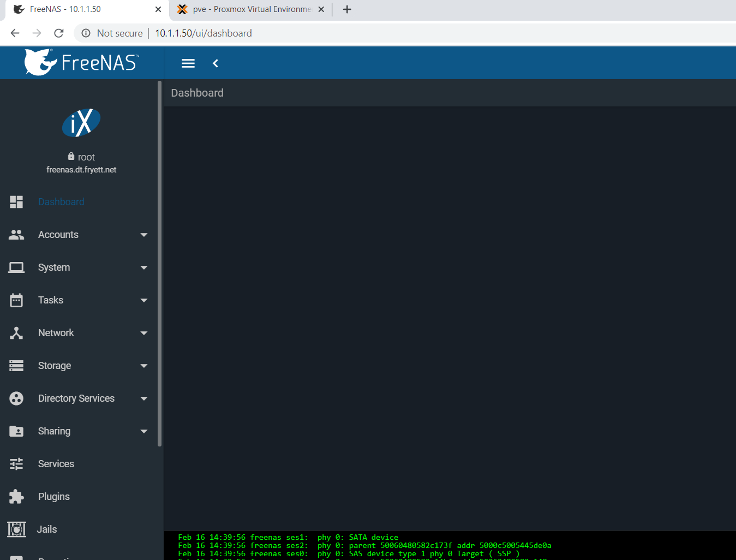Go back using browser back arrow
Viewport: 736px width, 560px height.
click(15, 33)
